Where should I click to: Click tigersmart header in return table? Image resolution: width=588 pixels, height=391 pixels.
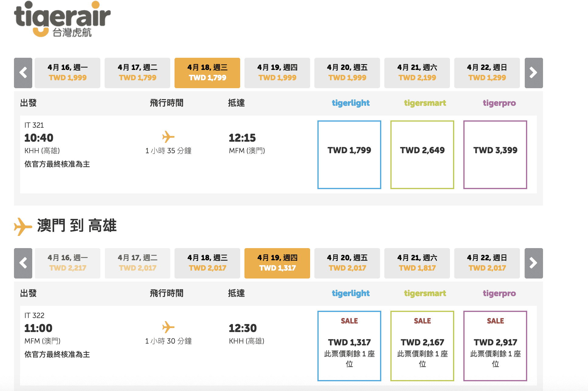pos(425,294)
